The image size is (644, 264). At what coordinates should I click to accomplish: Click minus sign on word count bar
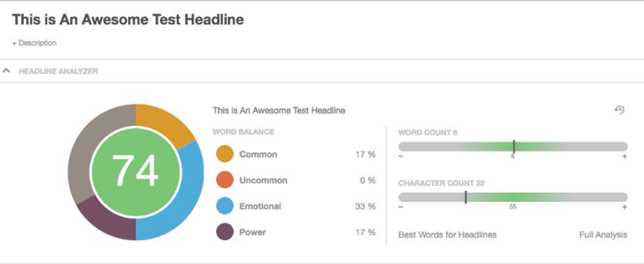(401, 156)
